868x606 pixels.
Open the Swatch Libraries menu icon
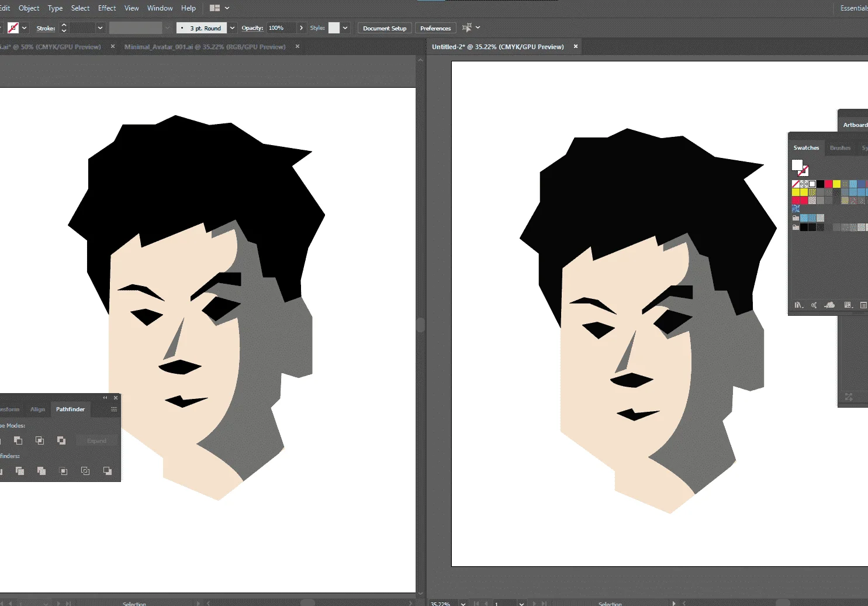pos(798,305)
